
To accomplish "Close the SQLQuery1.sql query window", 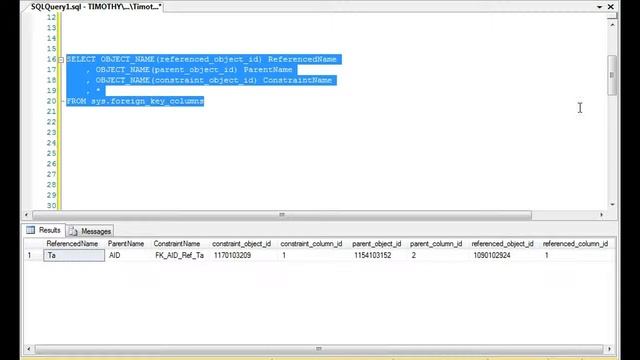I will pos(611,7).
